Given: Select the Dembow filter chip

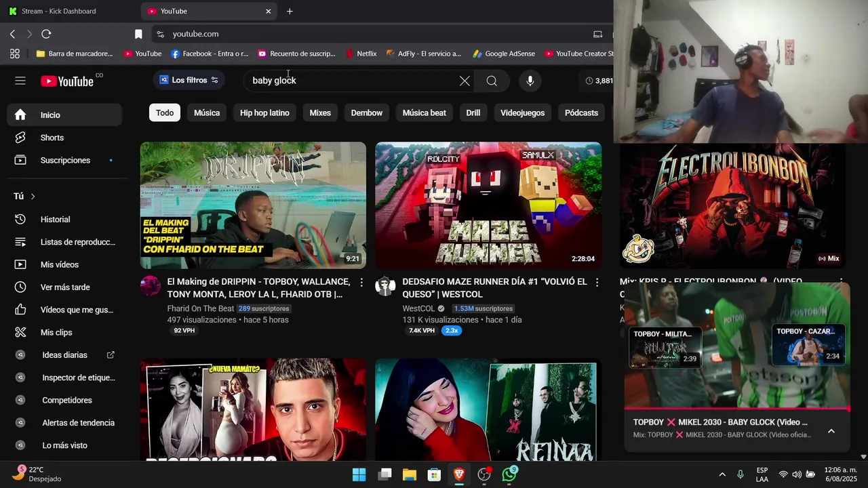Looking at the screenshot, I should [x=367, y=113].
